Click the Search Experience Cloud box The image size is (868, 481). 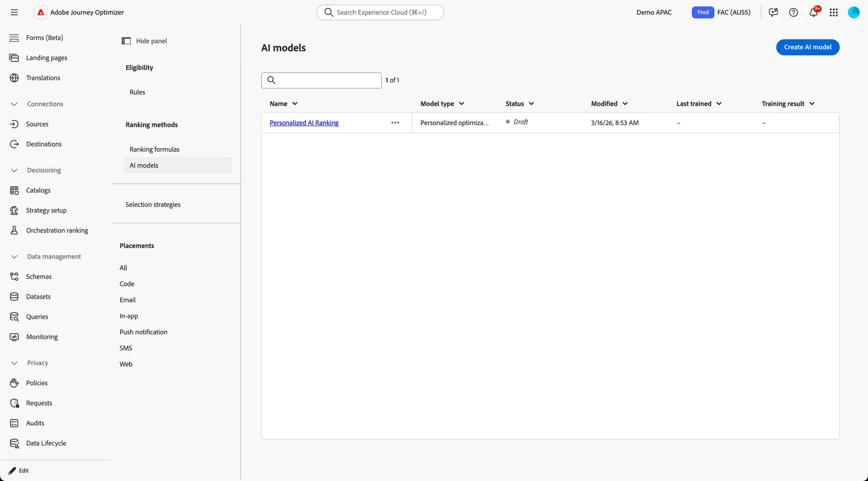coord(380,13)
